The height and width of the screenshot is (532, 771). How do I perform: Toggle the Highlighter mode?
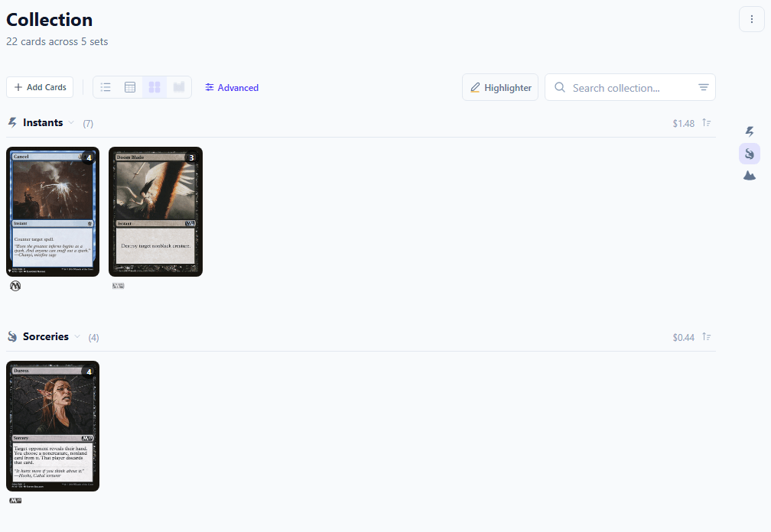point(499,87)
